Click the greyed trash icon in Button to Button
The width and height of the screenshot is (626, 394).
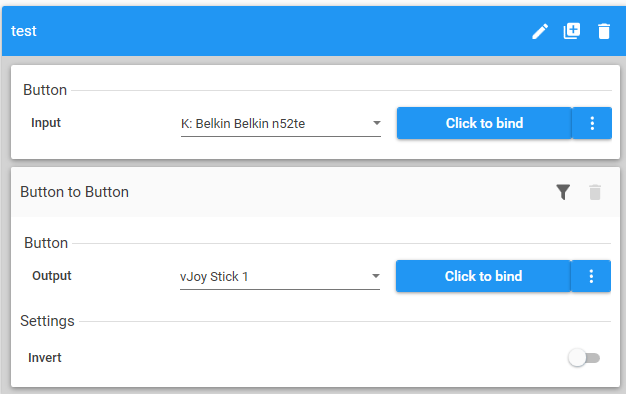[x=595, y=192]
